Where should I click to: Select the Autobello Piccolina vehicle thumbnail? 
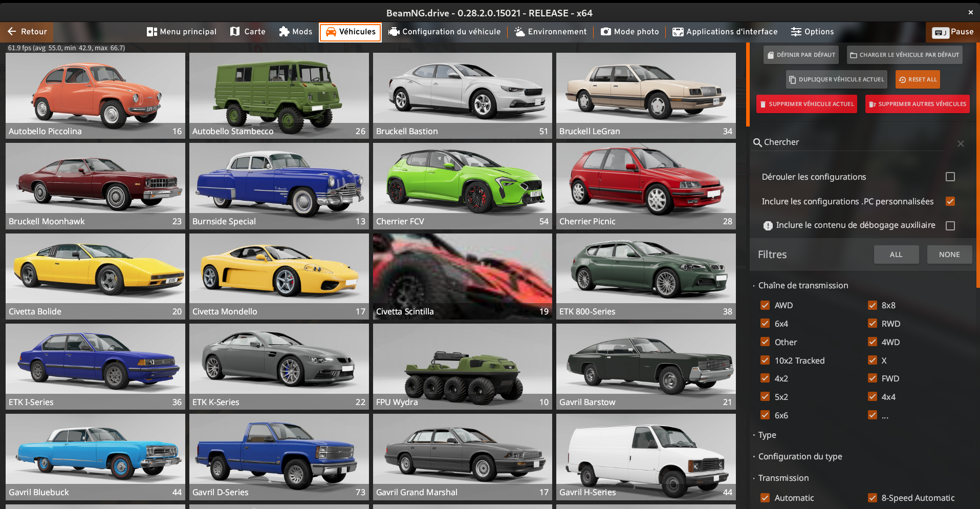coord(96,96)
